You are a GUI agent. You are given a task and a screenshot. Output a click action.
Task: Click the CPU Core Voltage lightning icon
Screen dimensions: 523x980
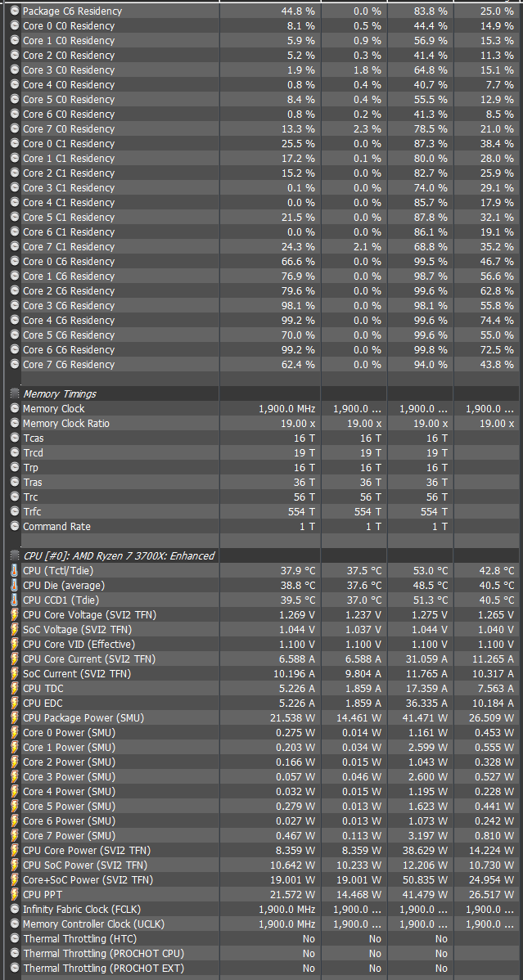coord(15,615)
